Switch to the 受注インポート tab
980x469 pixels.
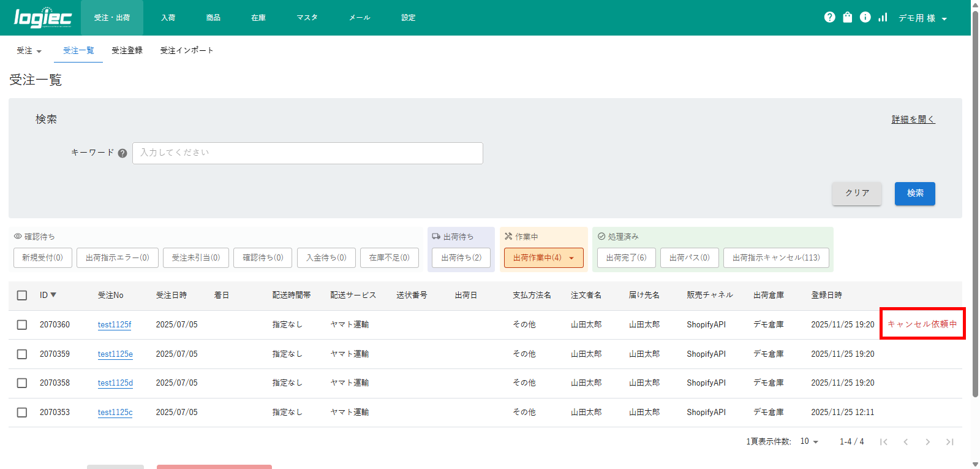tap(187, 50)
